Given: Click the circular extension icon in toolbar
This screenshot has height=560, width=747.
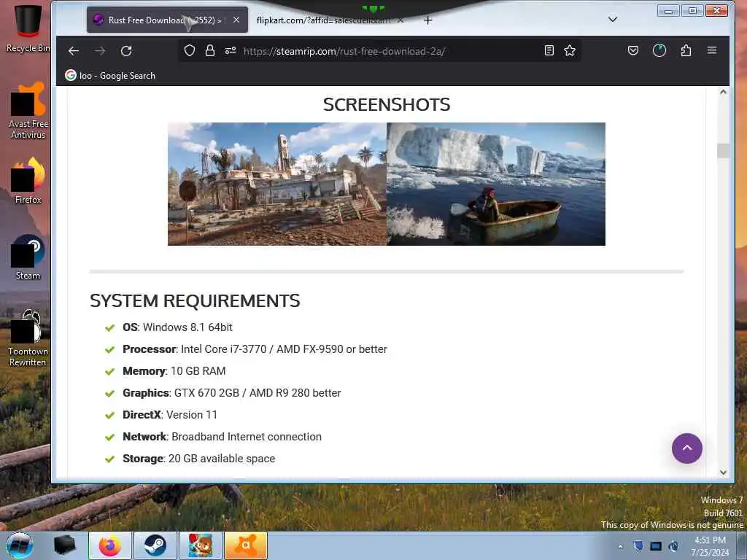Looking at the screenshot, I should pos(659,50).
